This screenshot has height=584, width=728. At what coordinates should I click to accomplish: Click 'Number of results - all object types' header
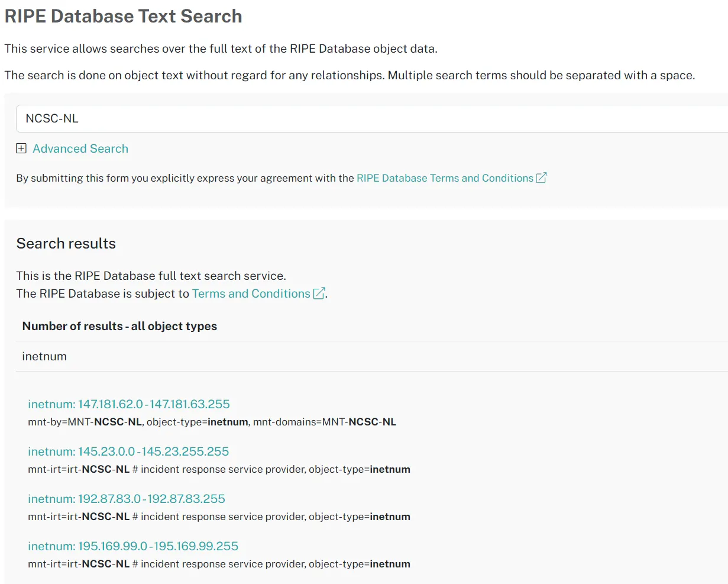click(119, 326)
